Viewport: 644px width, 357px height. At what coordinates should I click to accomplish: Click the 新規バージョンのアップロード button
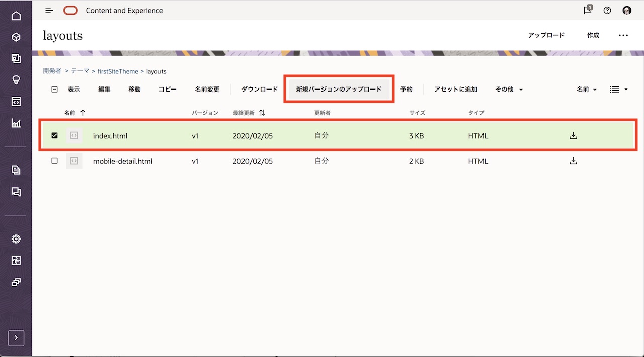coord(339,90)
